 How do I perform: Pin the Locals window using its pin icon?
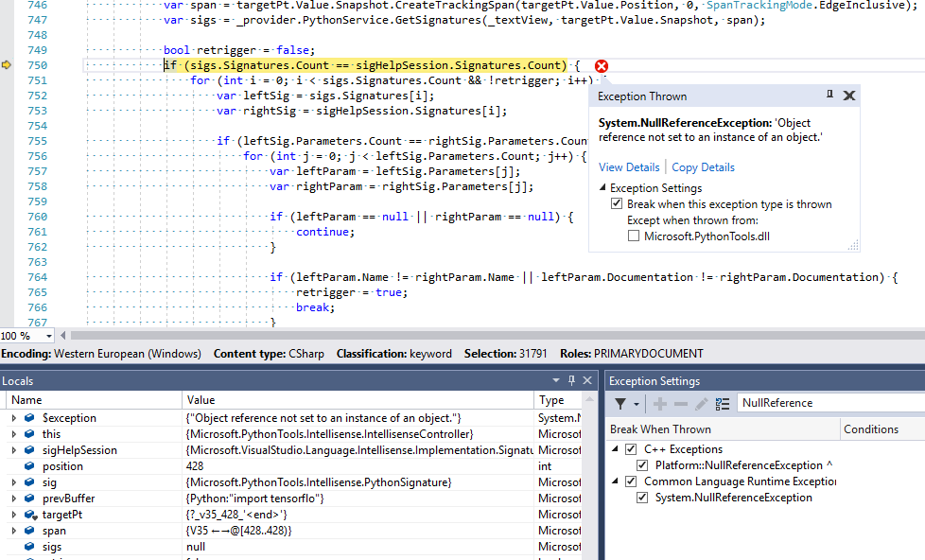point(573,380)
